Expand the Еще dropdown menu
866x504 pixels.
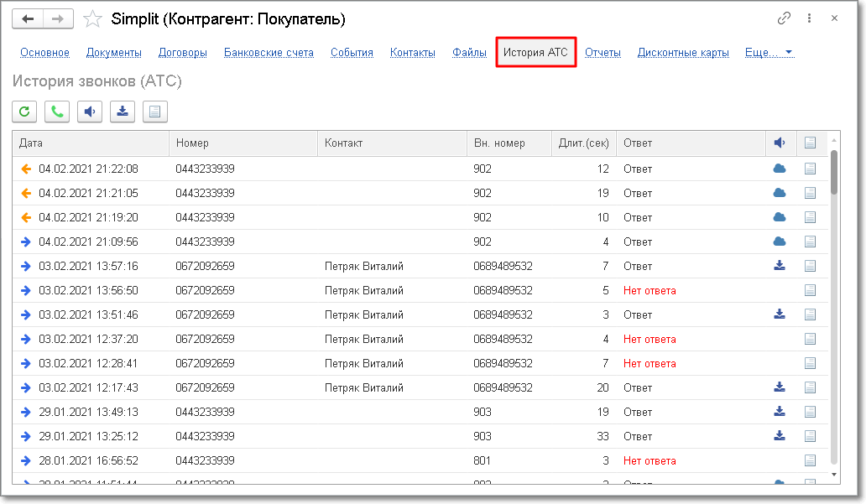point(769,52)
